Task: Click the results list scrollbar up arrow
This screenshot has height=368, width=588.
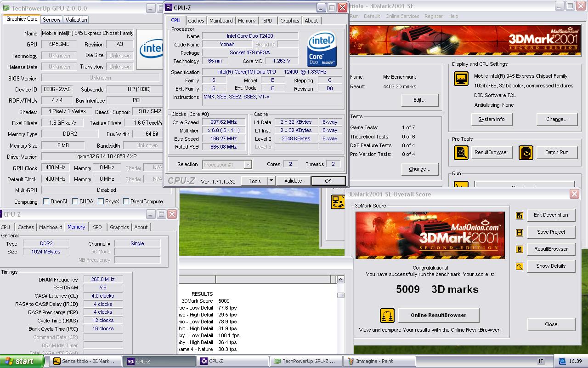Action: [x=340, y=279]
